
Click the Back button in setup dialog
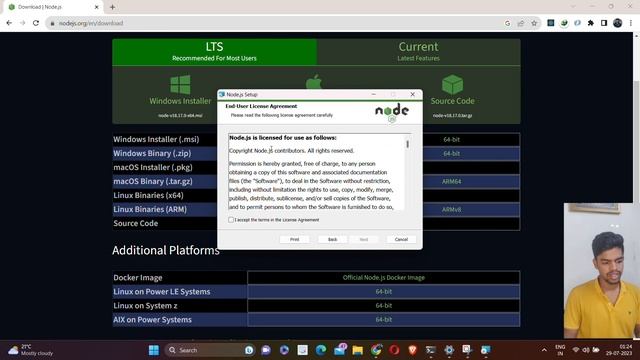coord(333,239)
